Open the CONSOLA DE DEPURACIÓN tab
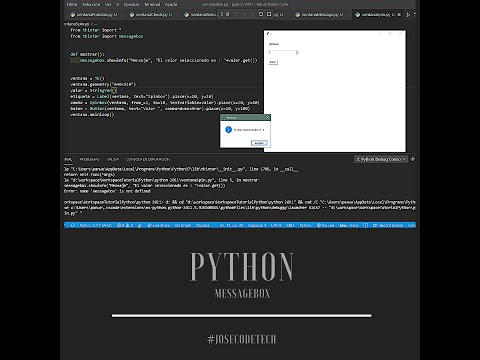The image size is (480, 360). [x=148, y=159]
